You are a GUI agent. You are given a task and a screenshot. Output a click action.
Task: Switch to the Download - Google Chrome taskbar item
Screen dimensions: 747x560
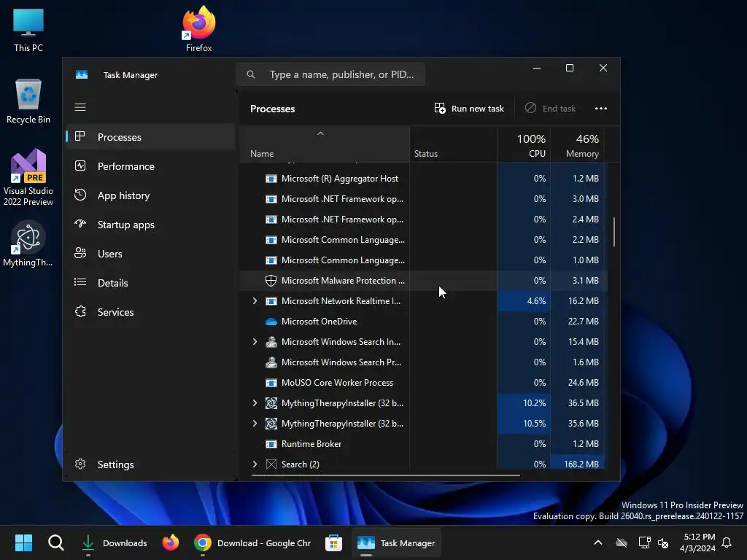tap(252, 542)
